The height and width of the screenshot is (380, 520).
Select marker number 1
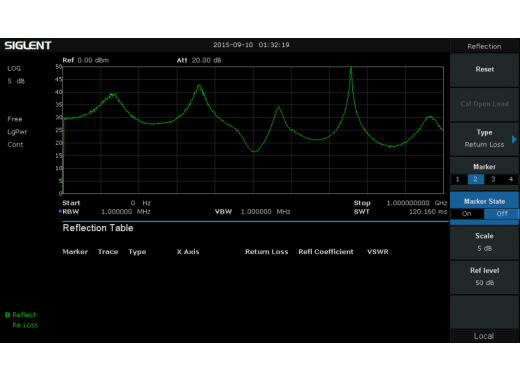click(x=458, y=179)
